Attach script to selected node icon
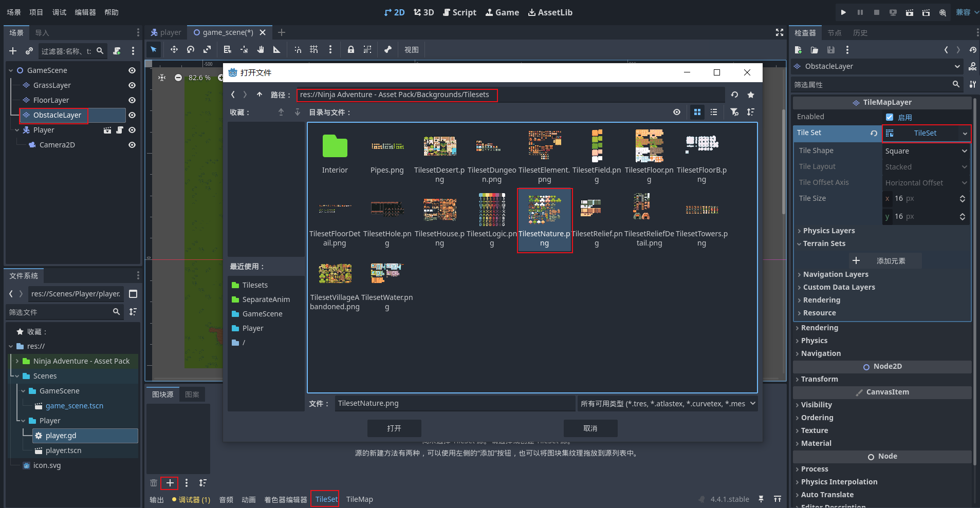 (117, 51)
